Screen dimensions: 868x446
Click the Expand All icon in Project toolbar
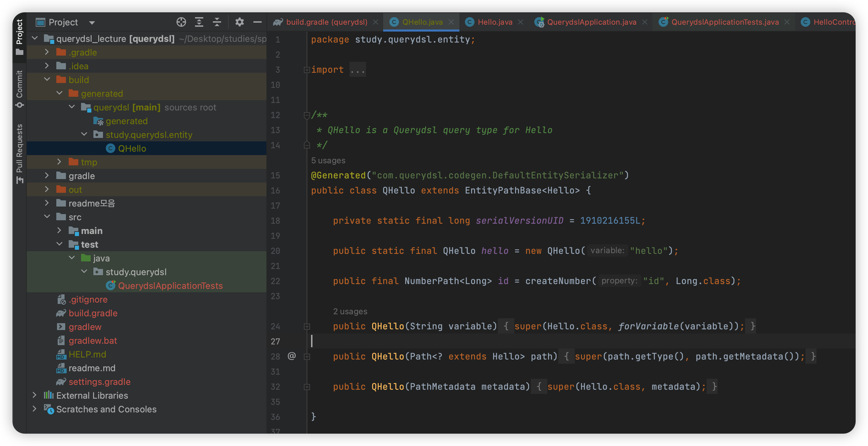tap(199, 22)
